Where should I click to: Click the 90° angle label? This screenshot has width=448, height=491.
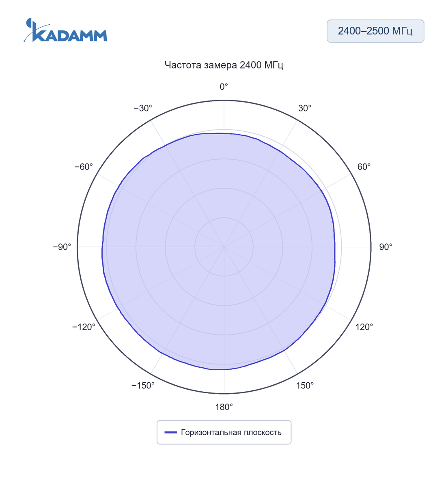coord(386,247)
